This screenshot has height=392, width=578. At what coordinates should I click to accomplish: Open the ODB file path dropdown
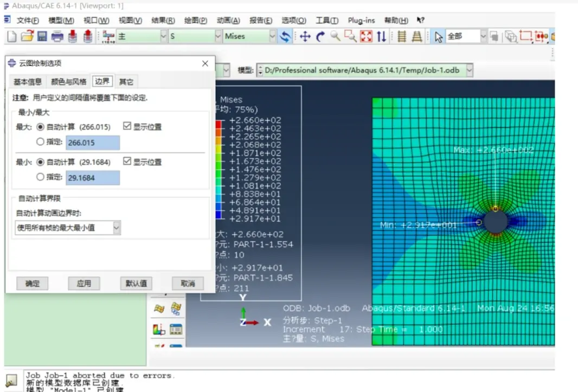coord(469,70)
